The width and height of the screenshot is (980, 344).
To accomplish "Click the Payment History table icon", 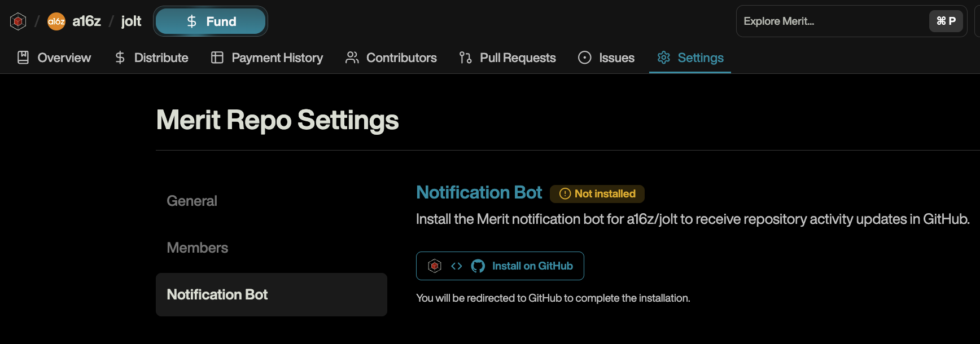I will tap(217, 58).
